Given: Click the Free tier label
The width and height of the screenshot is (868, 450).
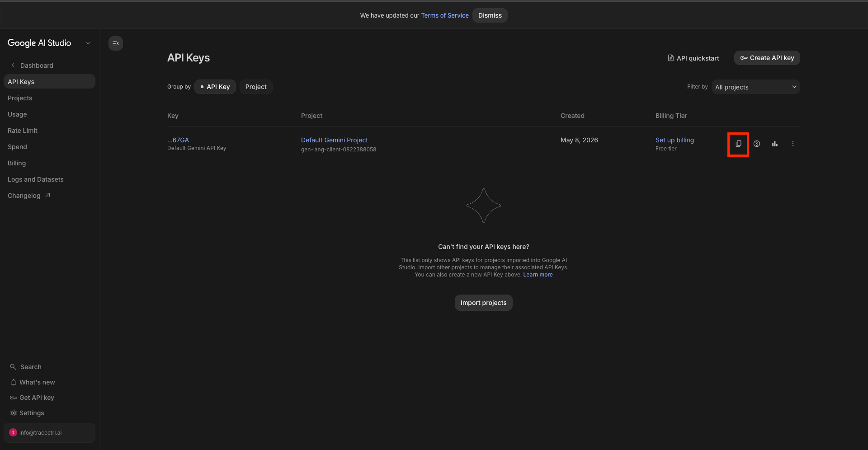Looking at the screenshot, I should click(x=666, y=149).
